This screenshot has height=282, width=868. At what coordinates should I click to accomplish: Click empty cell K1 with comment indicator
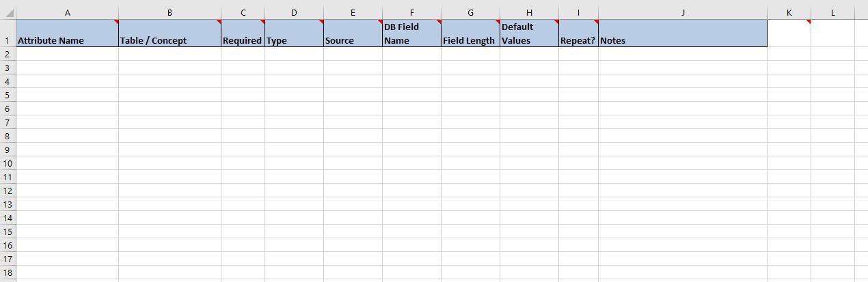[x=789, y=33]
